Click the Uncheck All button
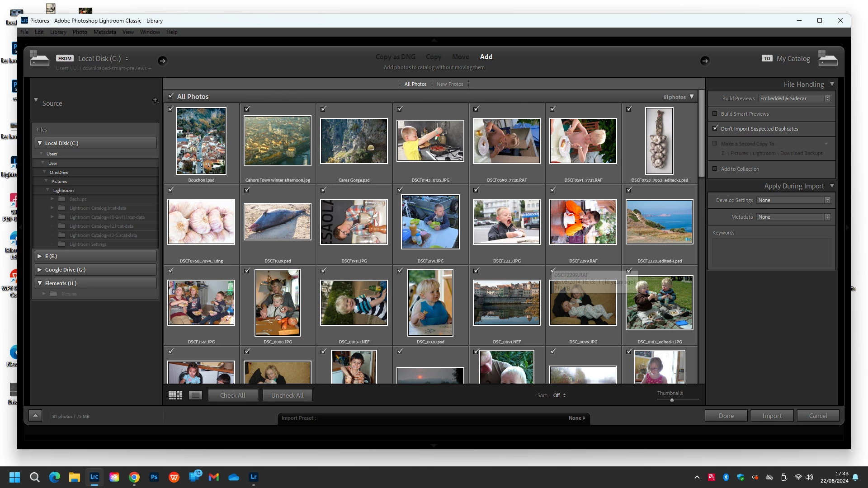Viewport: 868px width, 488px height. (287, 395)
